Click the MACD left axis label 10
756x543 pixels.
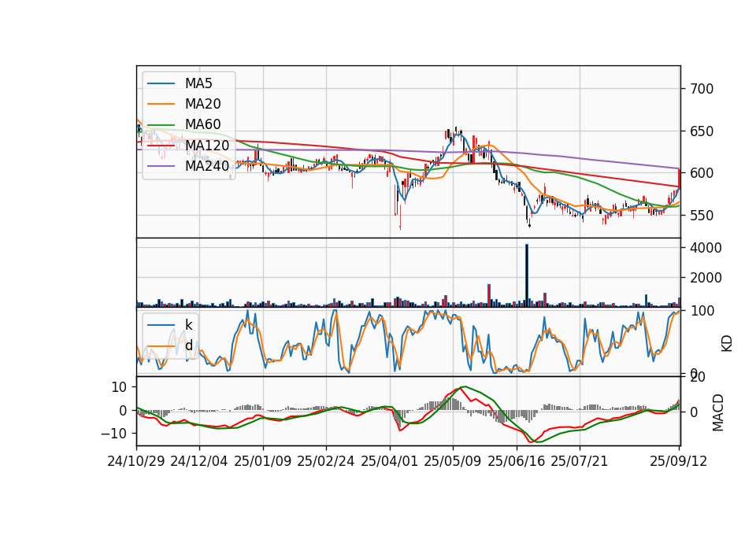click(x=119, y=387)
